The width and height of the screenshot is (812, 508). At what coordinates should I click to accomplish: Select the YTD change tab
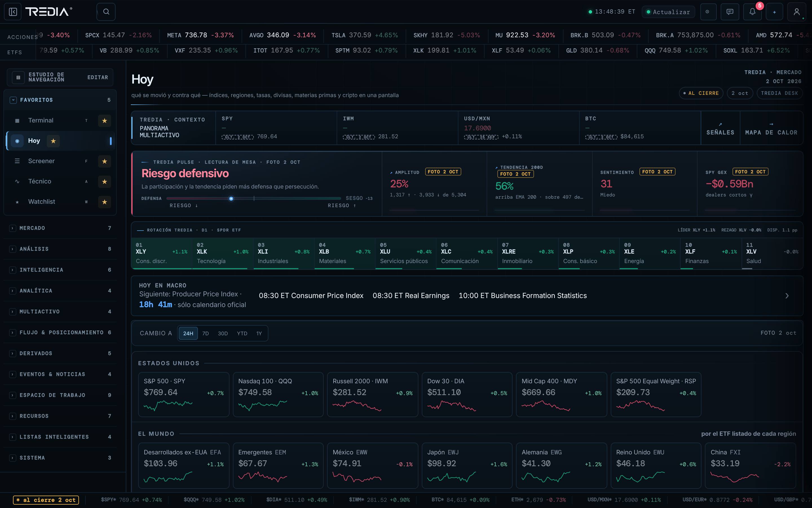coord(242,333)
